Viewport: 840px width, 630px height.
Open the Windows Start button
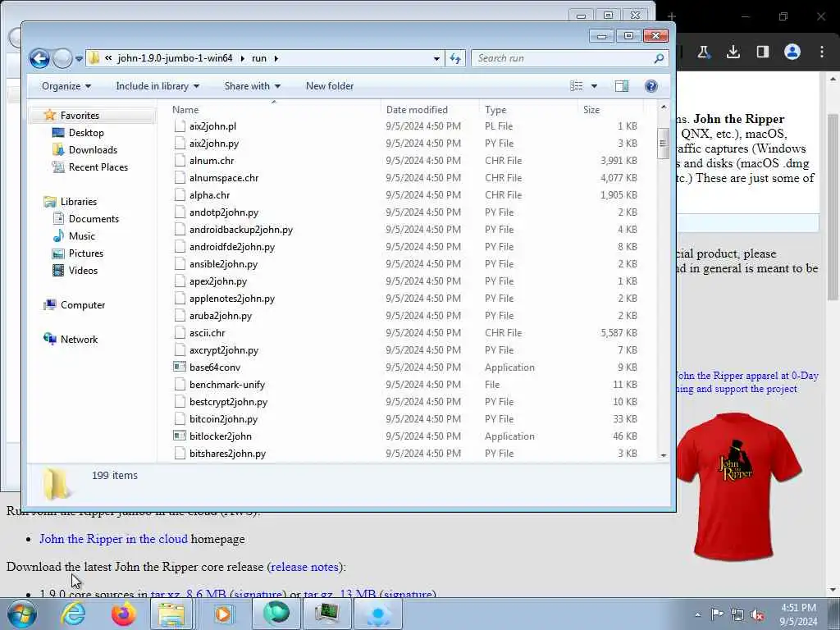22,614
